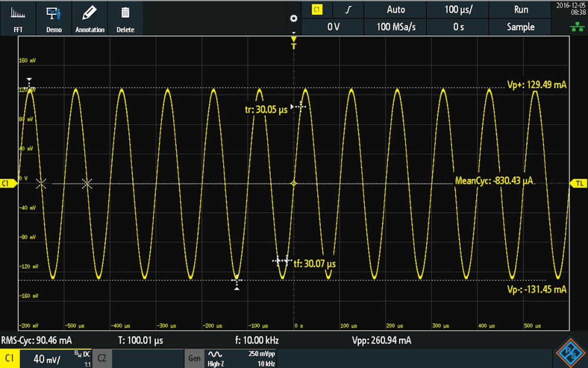Open the FFT analysis tool
This screenshot has height=368, width=588.
19,18
